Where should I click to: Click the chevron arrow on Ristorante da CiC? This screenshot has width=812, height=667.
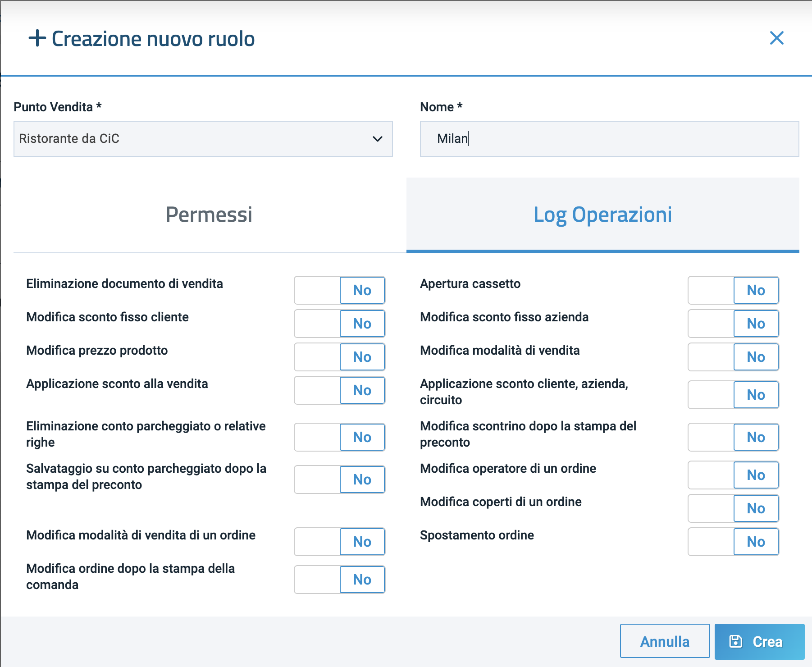tap(377, 139)
